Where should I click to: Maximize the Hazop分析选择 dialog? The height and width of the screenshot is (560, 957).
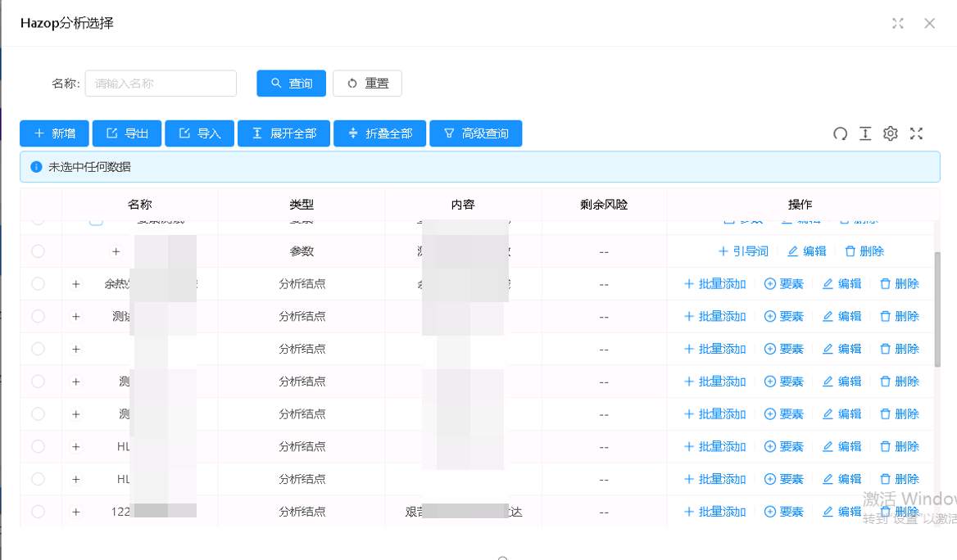(x=898, y=23)
